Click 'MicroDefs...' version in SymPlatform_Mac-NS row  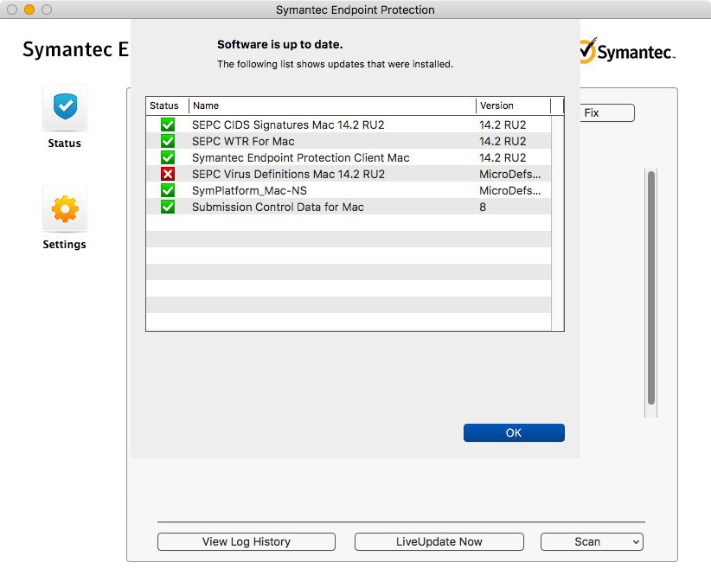coord(509,190)
